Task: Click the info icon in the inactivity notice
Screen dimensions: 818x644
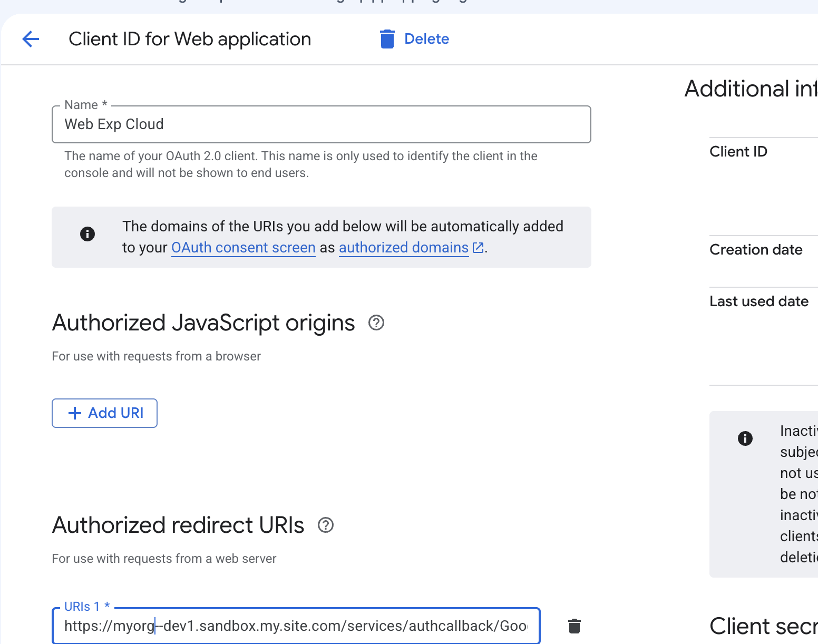Action: (x=745, y=438)
